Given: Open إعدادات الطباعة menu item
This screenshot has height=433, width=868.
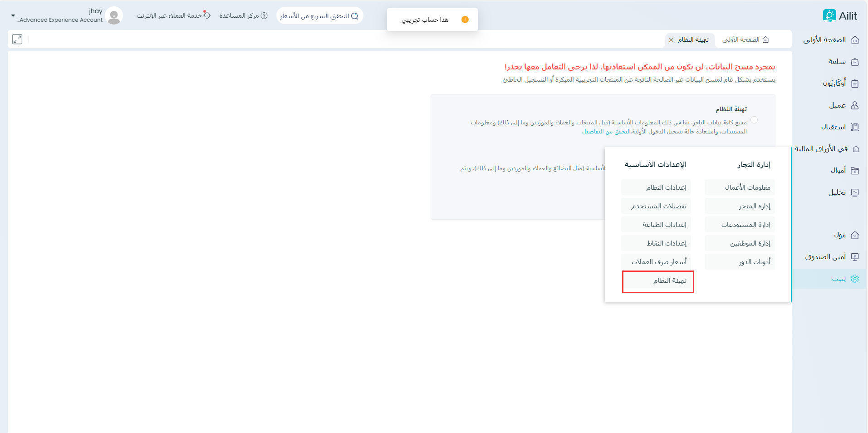Looking at the screenshot, I should tap(664, 225).
